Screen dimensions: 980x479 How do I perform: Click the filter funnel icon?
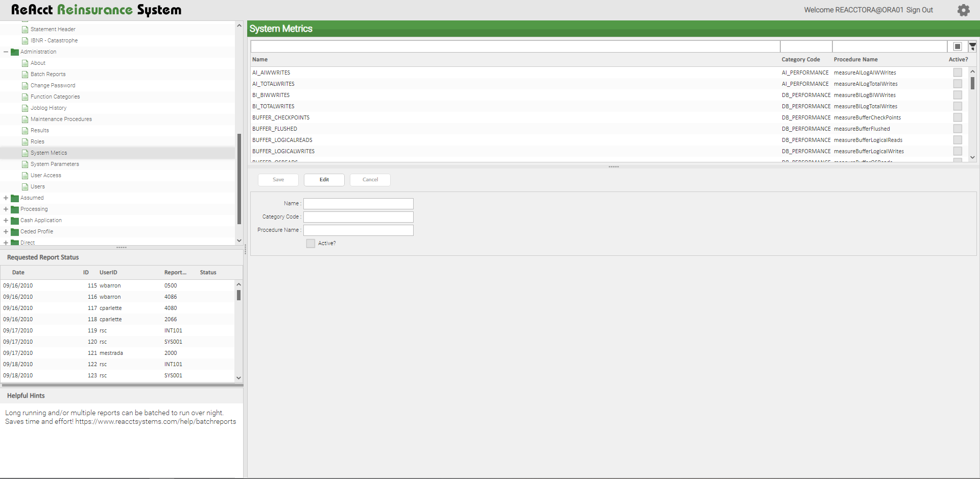(x=972, y=46)
